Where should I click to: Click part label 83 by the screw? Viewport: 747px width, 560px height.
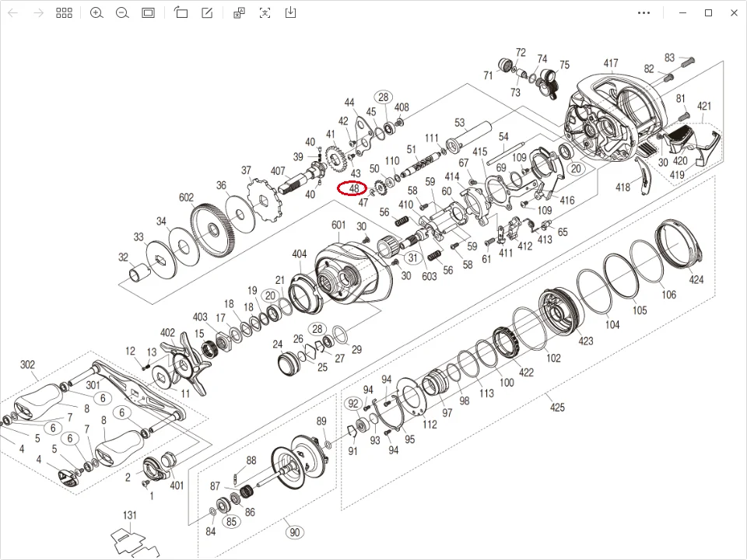coord(669,58)
